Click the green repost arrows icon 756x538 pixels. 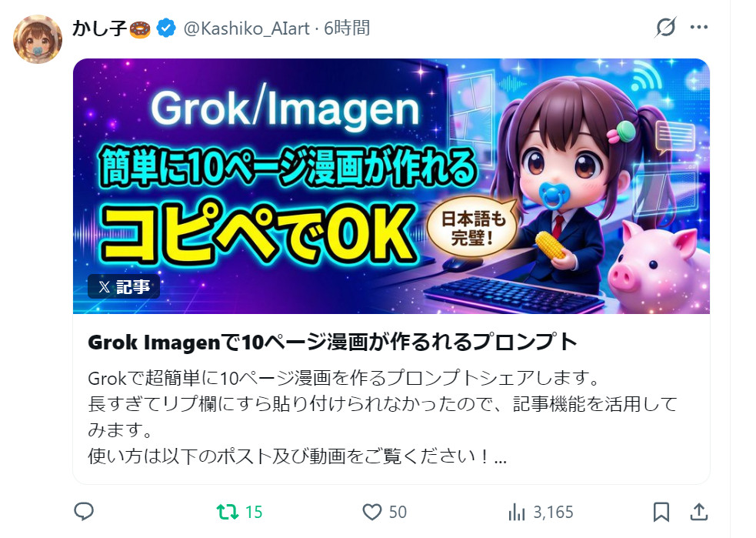click(228, 512)
